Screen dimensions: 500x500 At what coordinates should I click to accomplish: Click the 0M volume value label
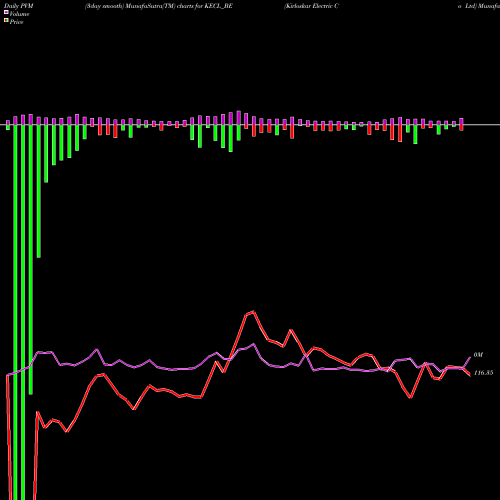tap(478, 355)
